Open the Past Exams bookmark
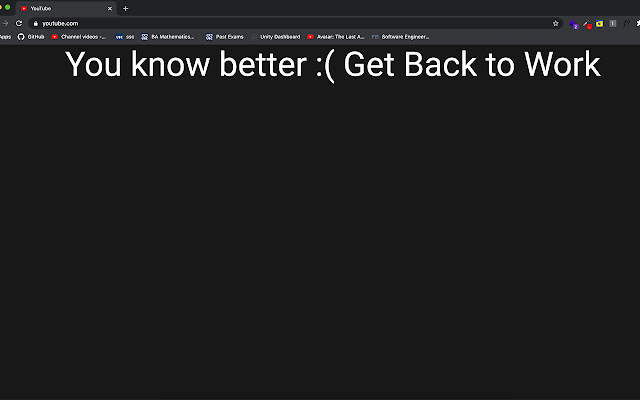The height and width of the screenshot is (400, 640). (224, 37)
